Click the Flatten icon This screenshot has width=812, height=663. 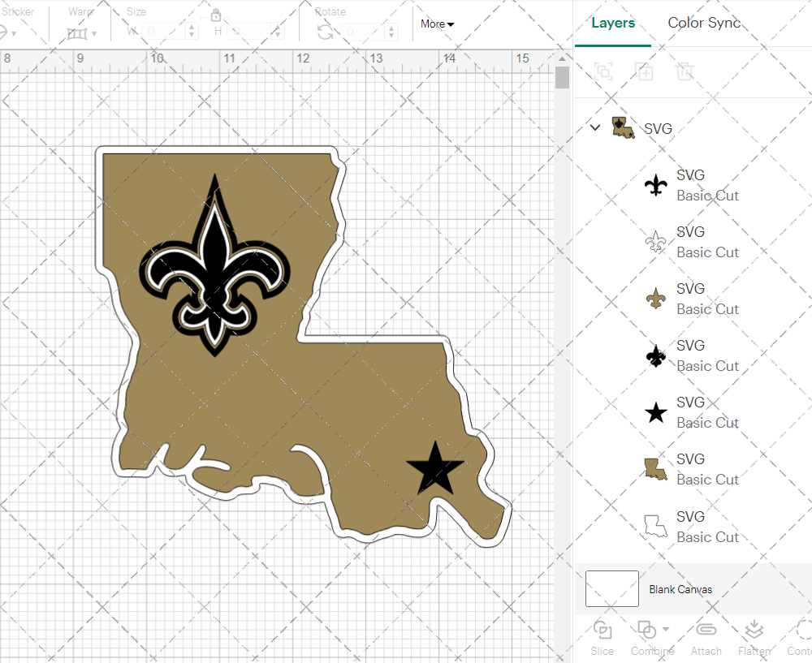tap(754, 631)
